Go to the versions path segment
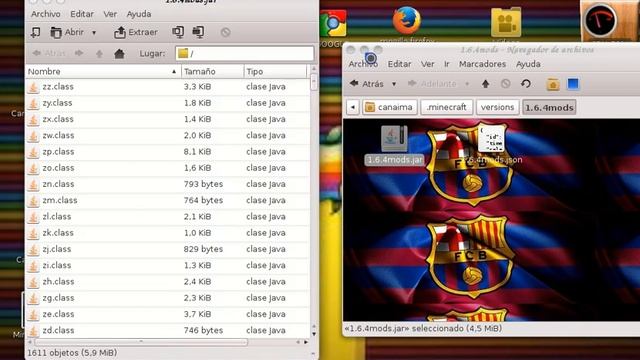The height and width of the screenshot is (360, 640). tap(498, 107)
